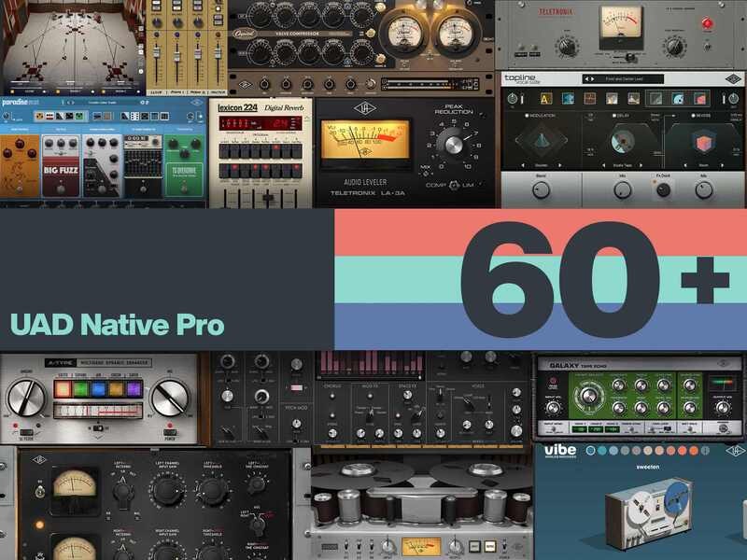Click the VU meter on tape machine
Image resolution: width=747 pixels, height=560 pixels.
(x=421, y=546)
